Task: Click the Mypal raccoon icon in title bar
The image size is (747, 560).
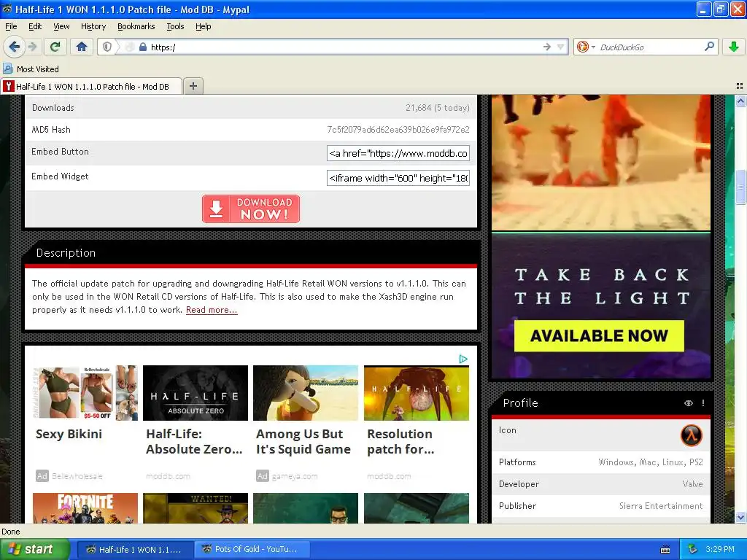Action: click(x=7, y=9)
